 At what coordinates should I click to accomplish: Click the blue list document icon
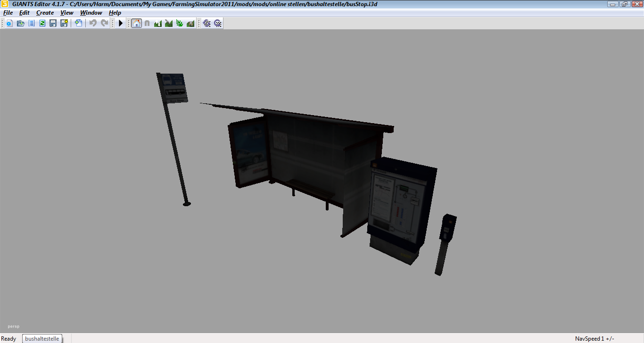[x=32, y=23]
